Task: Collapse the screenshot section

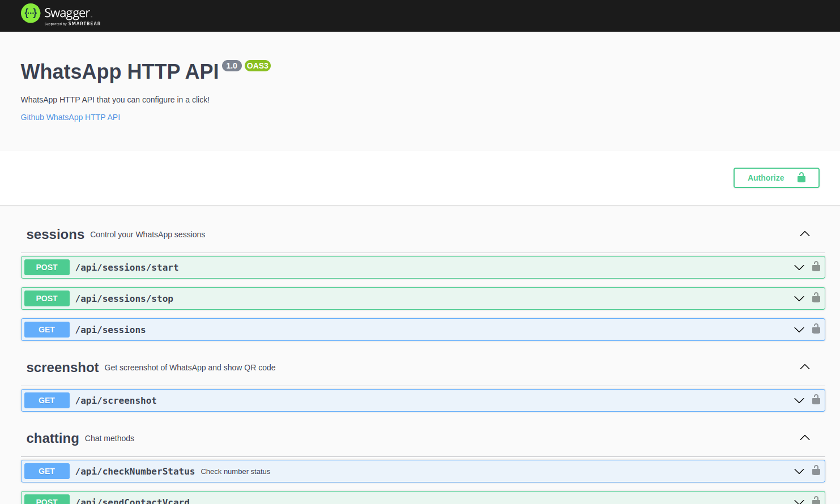Action: (x=804, y=366)
